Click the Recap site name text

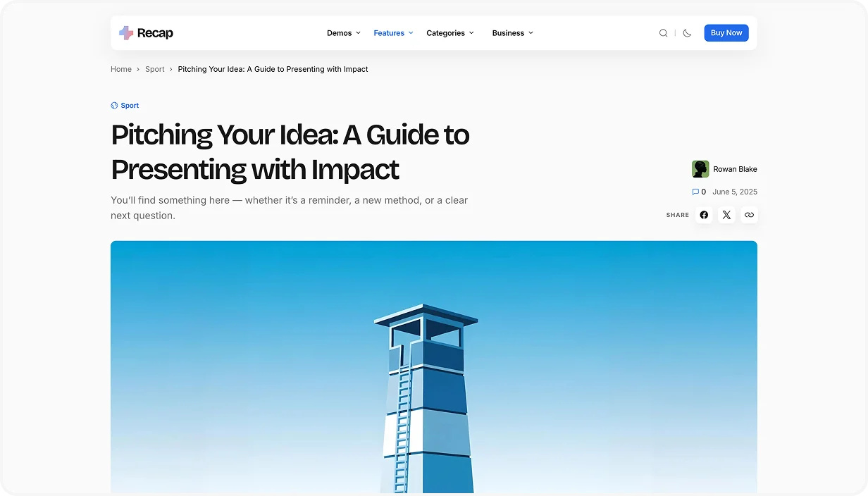tap(155, 33)
